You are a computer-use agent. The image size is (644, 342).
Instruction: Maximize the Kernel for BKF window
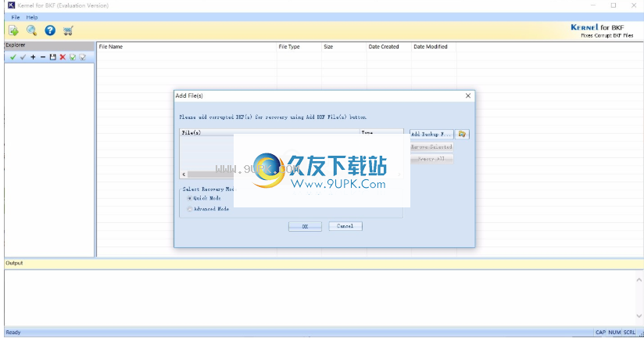[614, 5]
